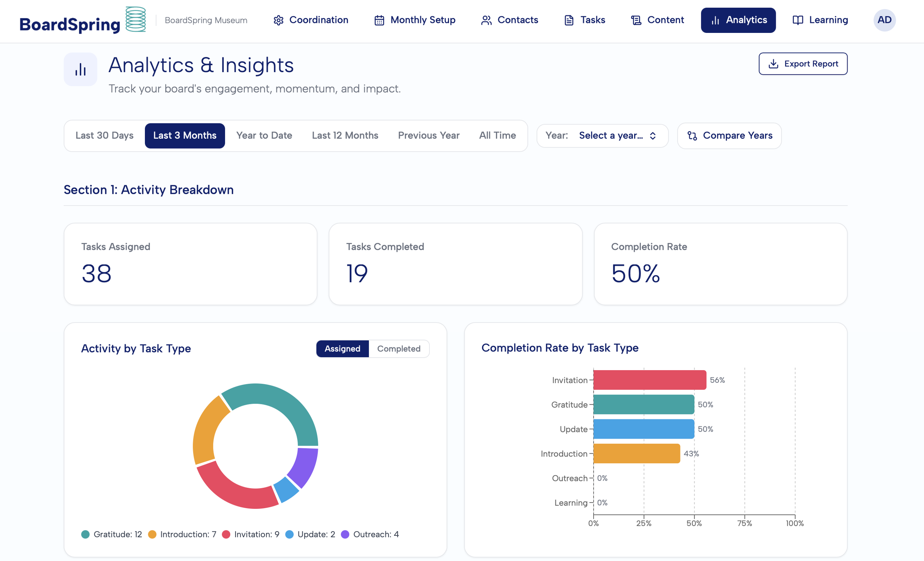Screen dimensions: 924x561
Task: Click the Coordination gear icon
Action: 278,20
